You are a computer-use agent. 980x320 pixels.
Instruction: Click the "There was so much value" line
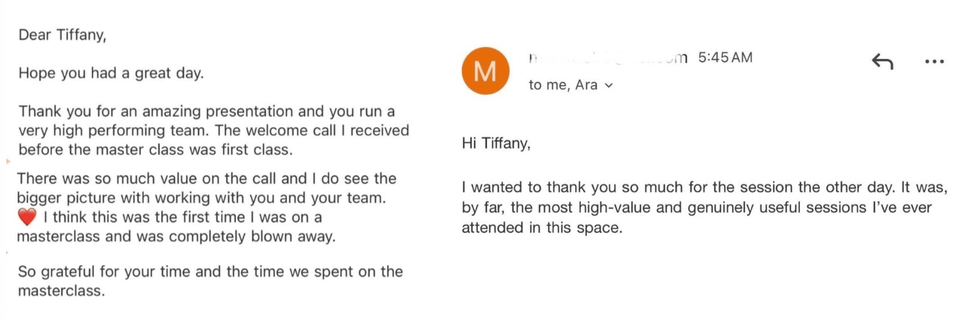[x=207, y=178]
